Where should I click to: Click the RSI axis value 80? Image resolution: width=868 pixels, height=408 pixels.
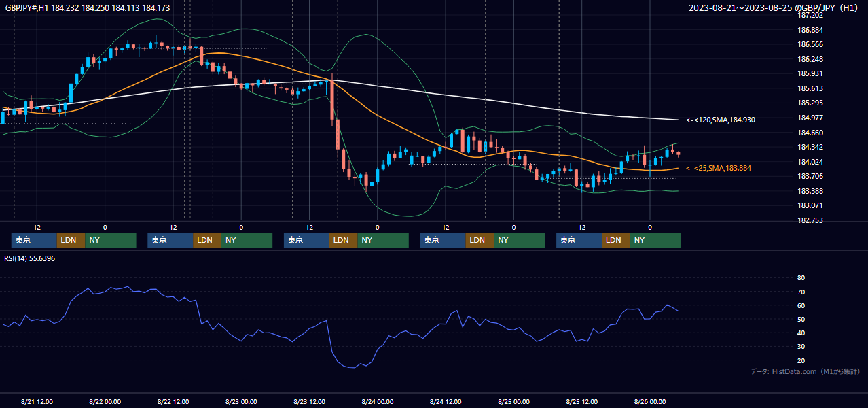point(801,278)
